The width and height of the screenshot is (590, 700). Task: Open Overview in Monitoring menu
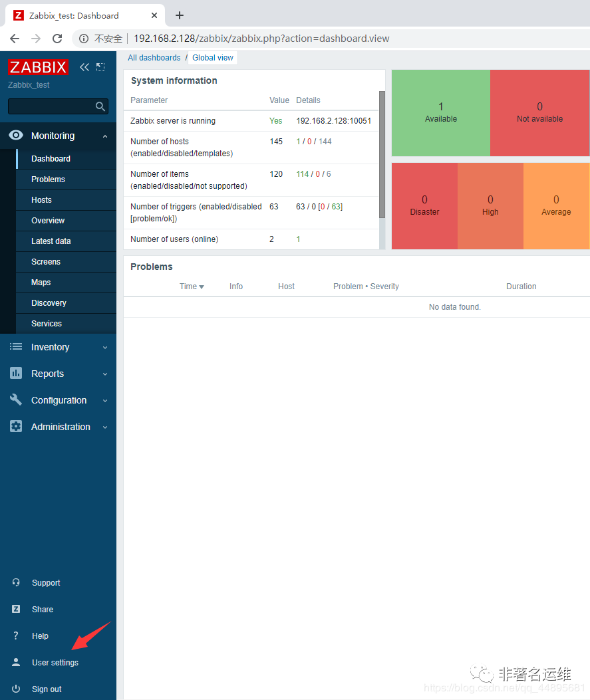pos(66,220)
